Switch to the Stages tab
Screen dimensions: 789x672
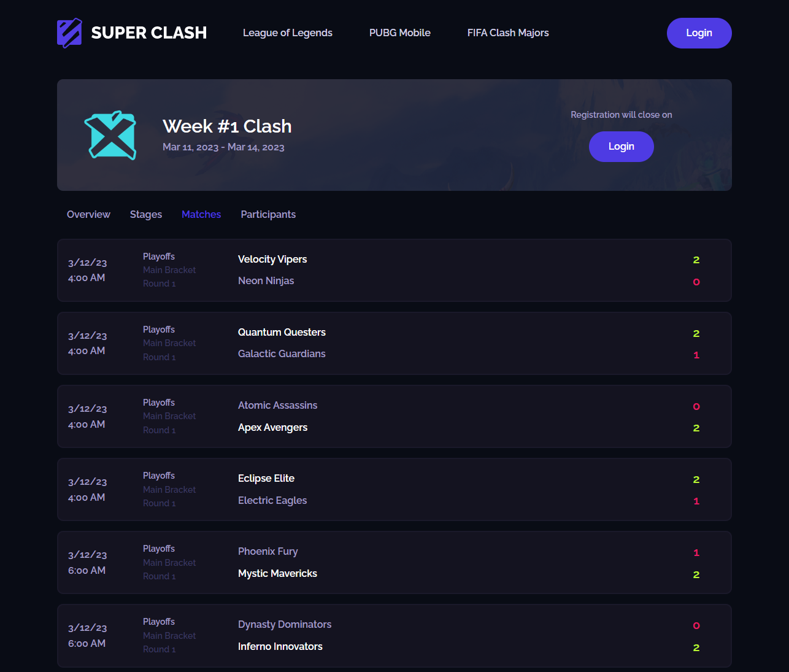coord(146,214)
